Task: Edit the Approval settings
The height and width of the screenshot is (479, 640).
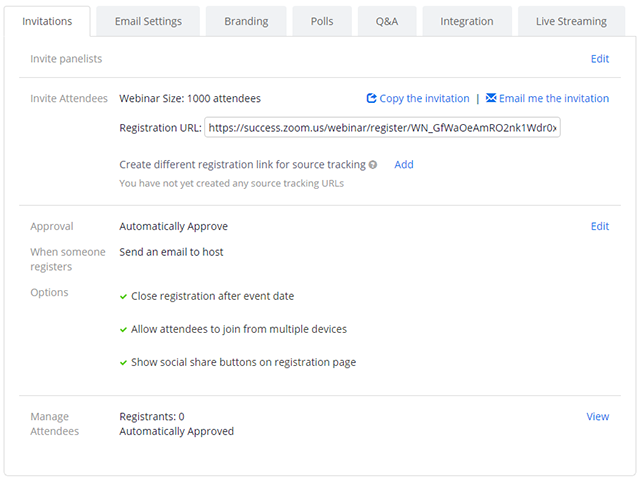Action: pyautogui.click(x=599, y=226)
